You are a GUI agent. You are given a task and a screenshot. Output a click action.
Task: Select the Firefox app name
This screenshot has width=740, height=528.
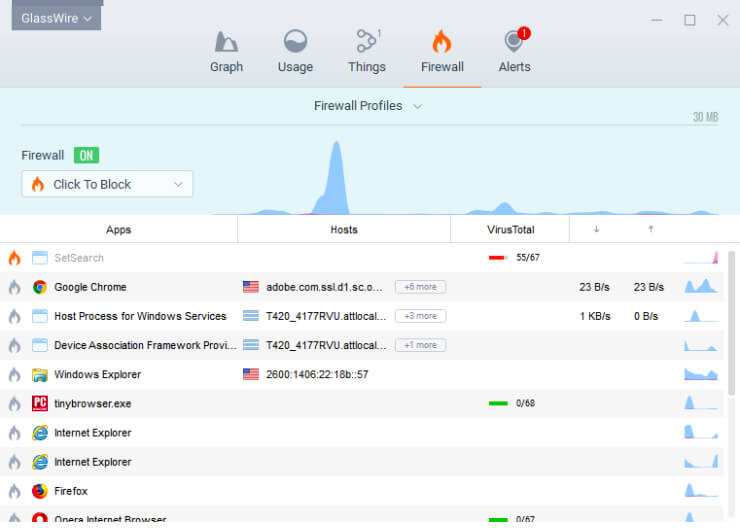(71, 491)
